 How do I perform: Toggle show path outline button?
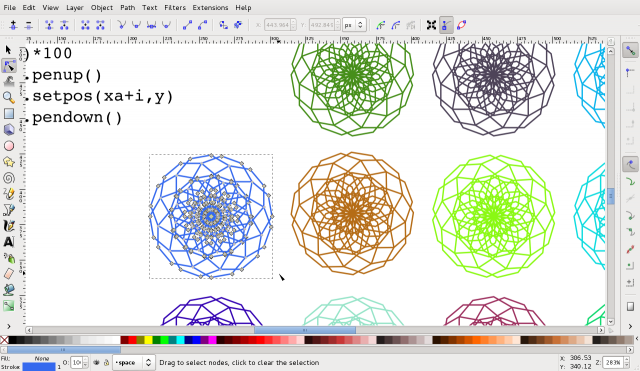[x=461, y=25]
